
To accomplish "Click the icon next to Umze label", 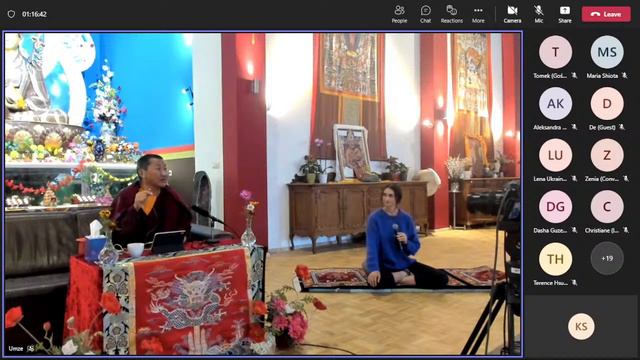I will coord(30,349).
